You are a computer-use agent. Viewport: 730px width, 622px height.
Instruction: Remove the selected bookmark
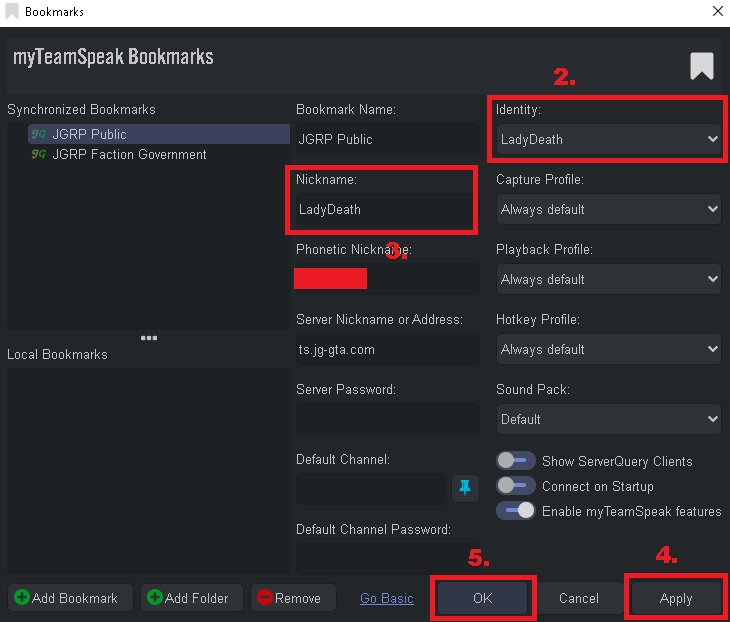click(x=293, y=598)
